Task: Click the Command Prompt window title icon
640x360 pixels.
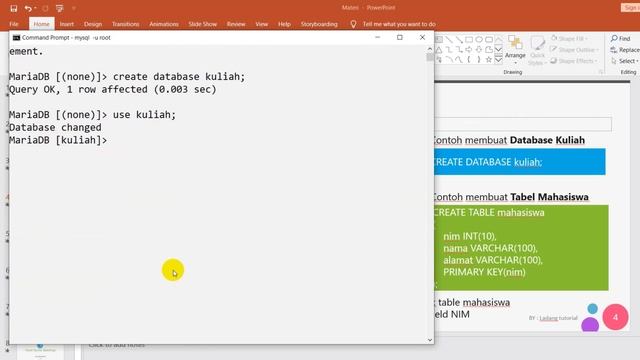Action: [x=16, y=38]
